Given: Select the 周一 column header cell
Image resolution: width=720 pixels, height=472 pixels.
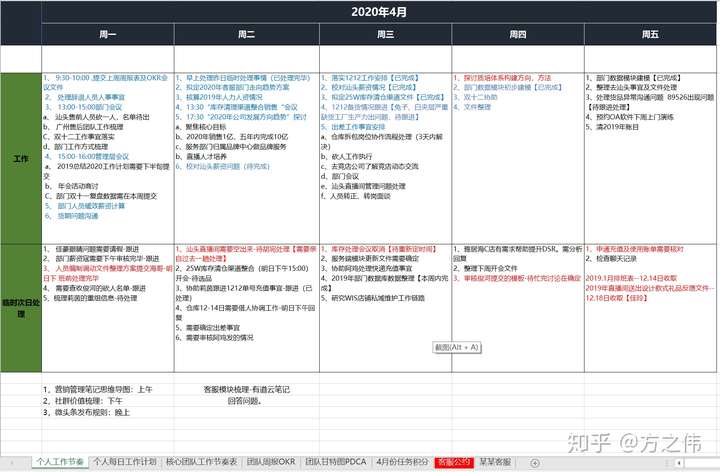Looking at the screenshot, I should tap(108, 34).
